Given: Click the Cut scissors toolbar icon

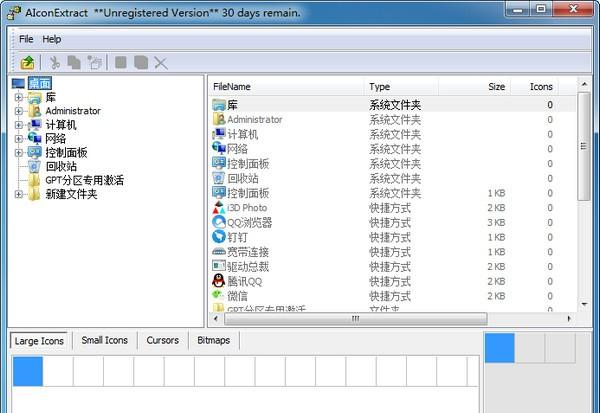Looking at the screenshot, I should coord(55,63).
